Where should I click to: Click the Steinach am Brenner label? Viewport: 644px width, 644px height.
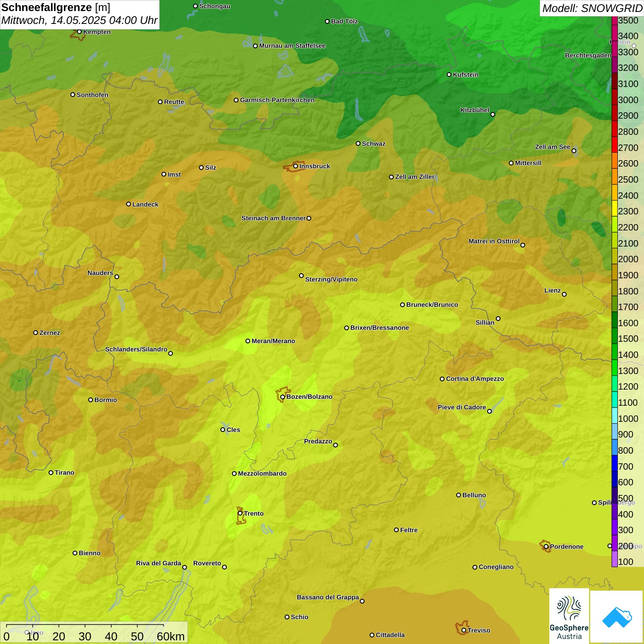[x=274, y=218]
